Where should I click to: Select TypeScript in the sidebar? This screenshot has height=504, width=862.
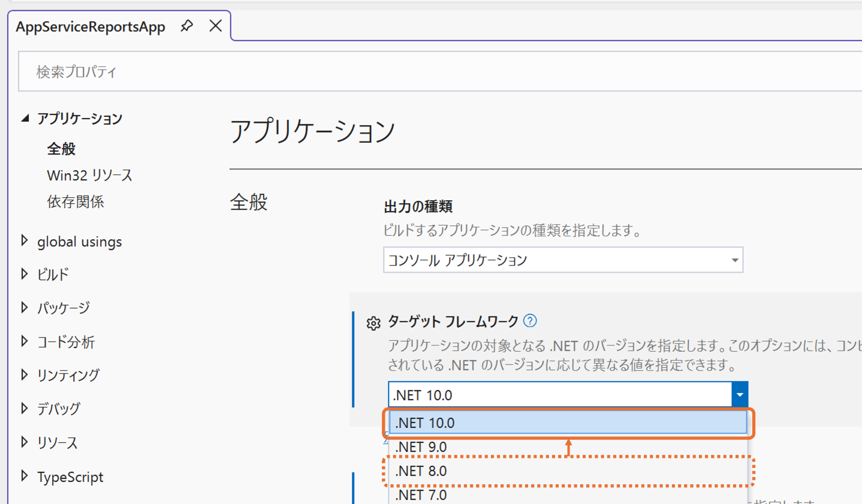[x=70, y=477]
